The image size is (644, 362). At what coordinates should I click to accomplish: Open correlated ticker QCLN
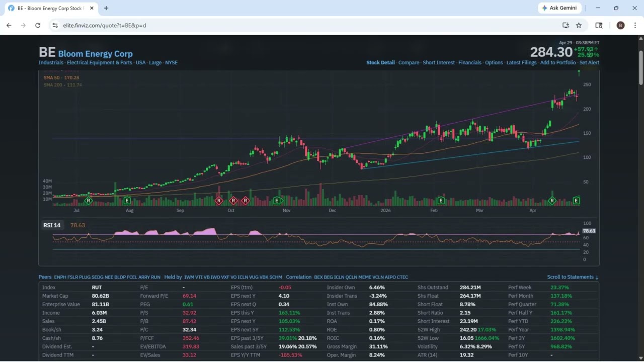(351, 277)
